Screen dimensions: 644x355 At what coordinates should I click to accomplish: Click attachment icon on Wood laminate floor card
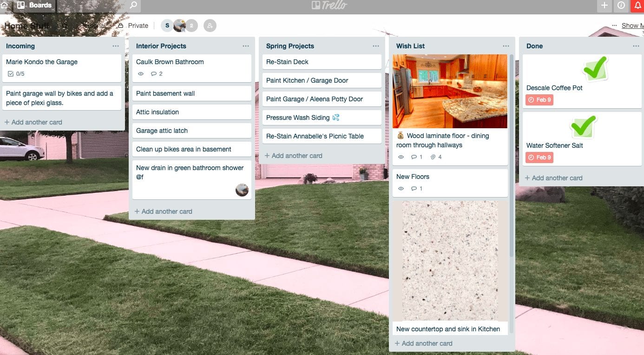click(x=436, y=157)
